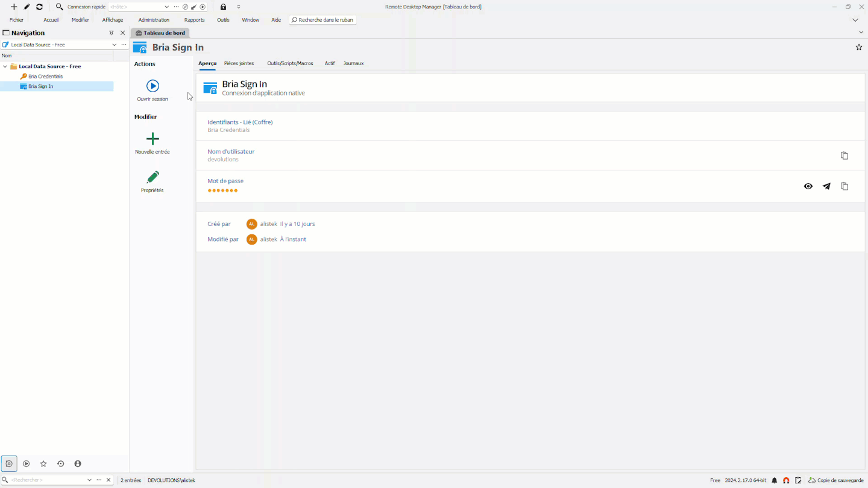
Task: Pin the Navigation panel
Action: [111, 33]
